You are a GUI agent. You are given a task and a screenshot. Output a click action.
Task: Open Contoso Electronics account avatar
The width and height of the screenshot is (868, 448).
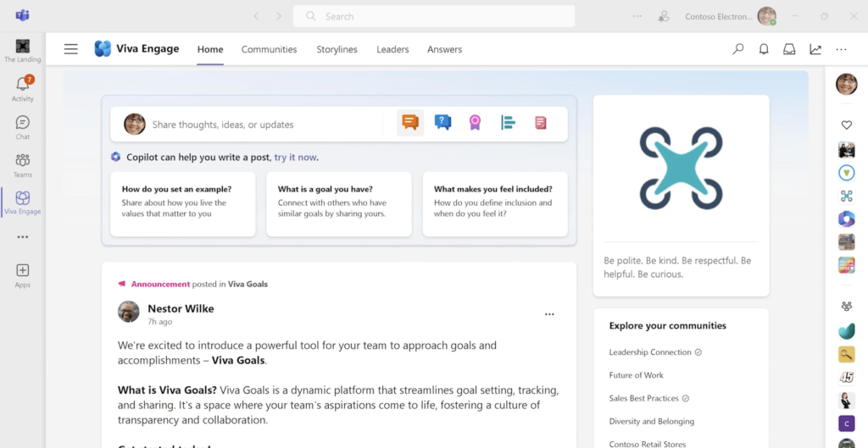tap(766, 17)
